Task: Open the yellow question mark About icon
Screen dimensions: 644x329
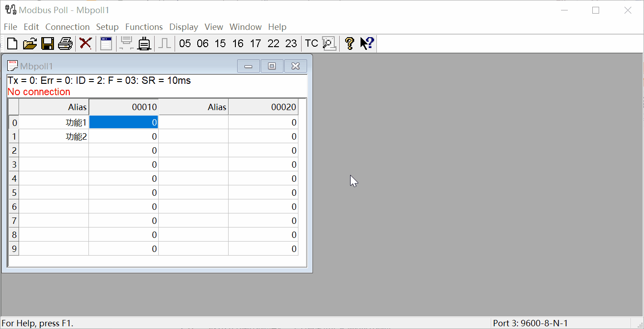Action: 349,44
